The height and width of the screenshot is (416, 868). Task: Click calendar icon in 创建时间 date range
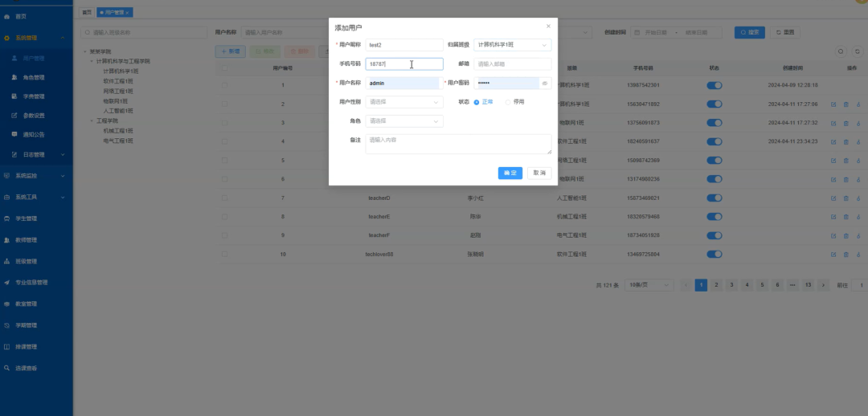[637, 33]
